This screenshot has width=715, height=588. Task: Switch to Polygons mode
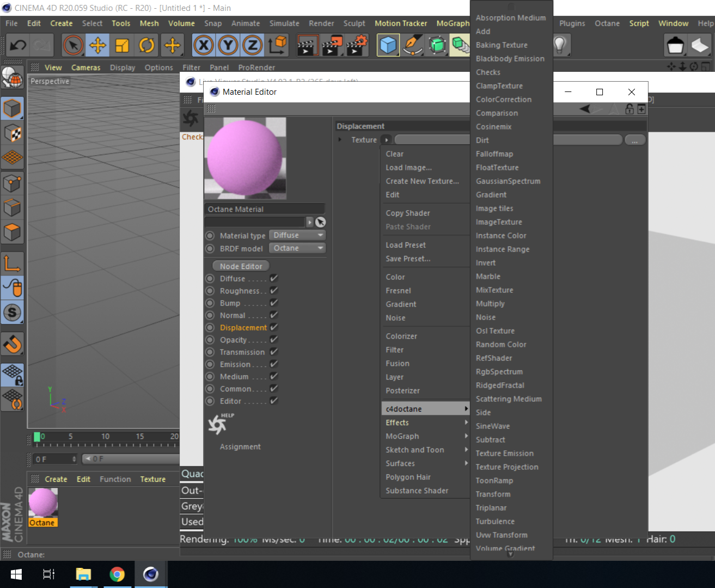pos(12,232)
